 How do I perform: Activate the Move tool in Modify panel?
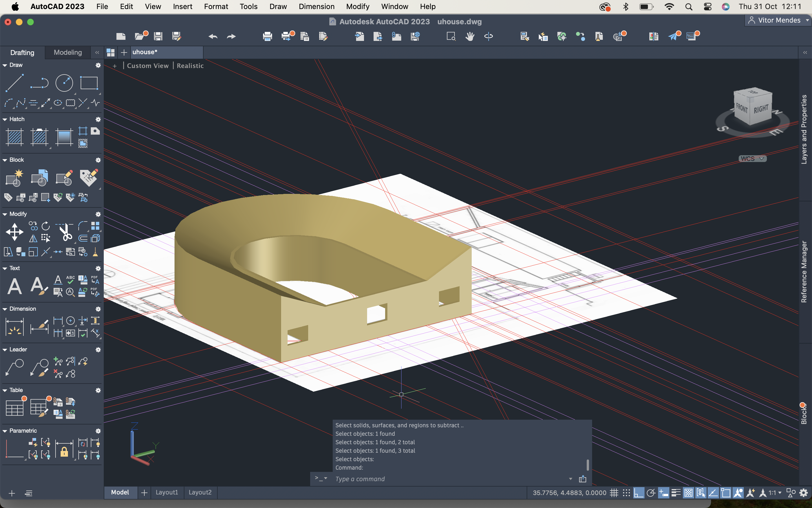coord(14,232)
